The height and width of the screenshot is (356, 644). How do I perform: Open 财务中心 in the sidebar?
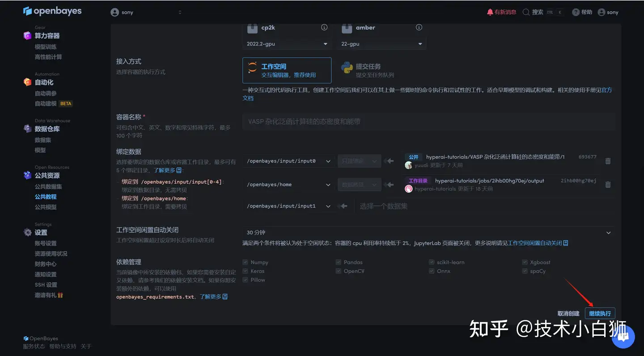pyautogui.click(x=46, y=264)
